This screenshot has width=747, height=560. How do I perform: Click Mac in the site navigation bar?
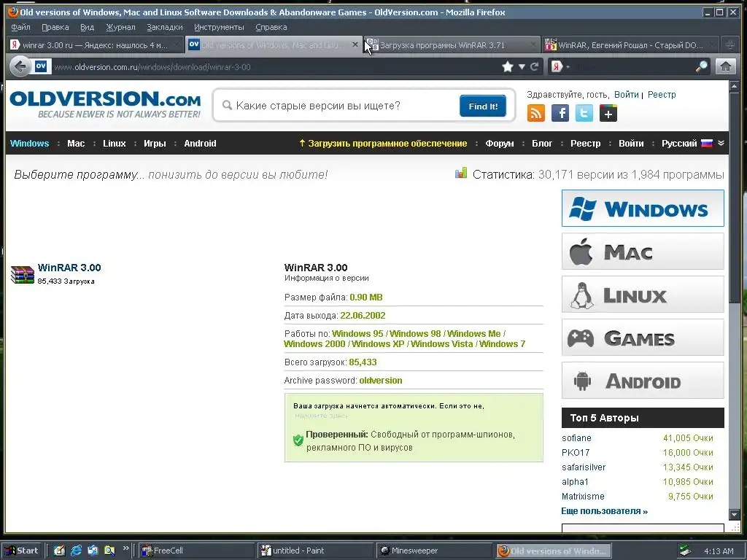click(x=76, y=144)
